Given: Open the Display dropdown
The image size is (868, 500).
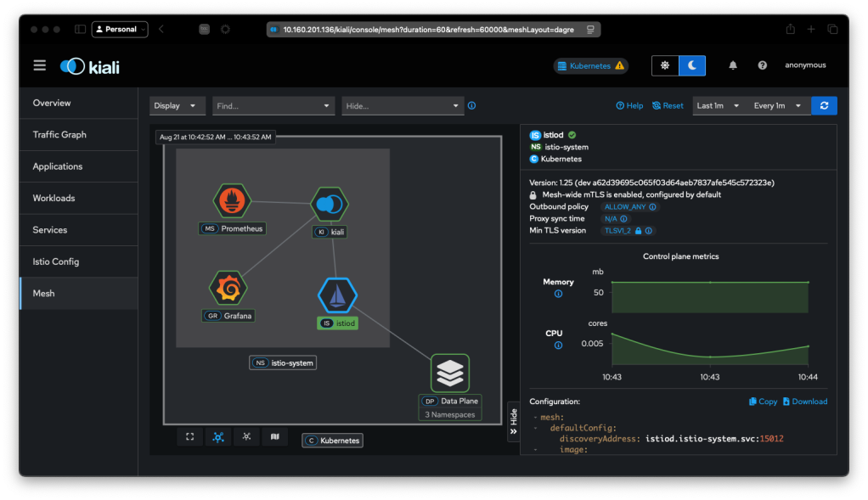Looking at the screenshot, I should click(x=178, y=106).
